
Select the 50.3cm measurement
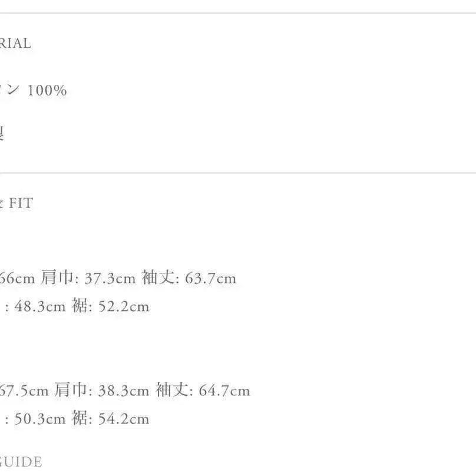(x=40, y=419)
